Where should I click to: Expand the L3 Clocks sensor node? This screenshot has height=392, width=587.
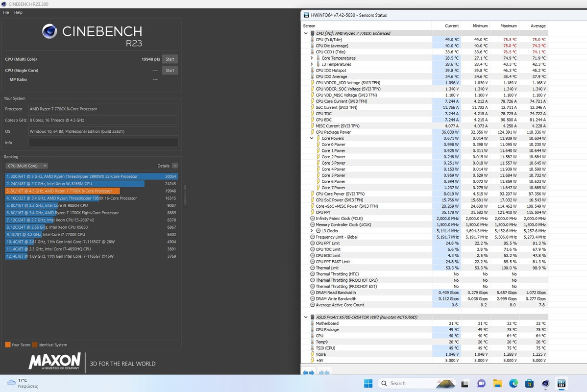(312, 231)
